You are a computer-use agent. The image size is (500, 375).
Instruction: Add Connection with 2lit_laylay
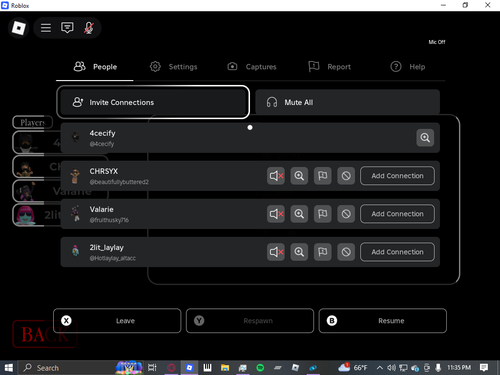point(397,252)
